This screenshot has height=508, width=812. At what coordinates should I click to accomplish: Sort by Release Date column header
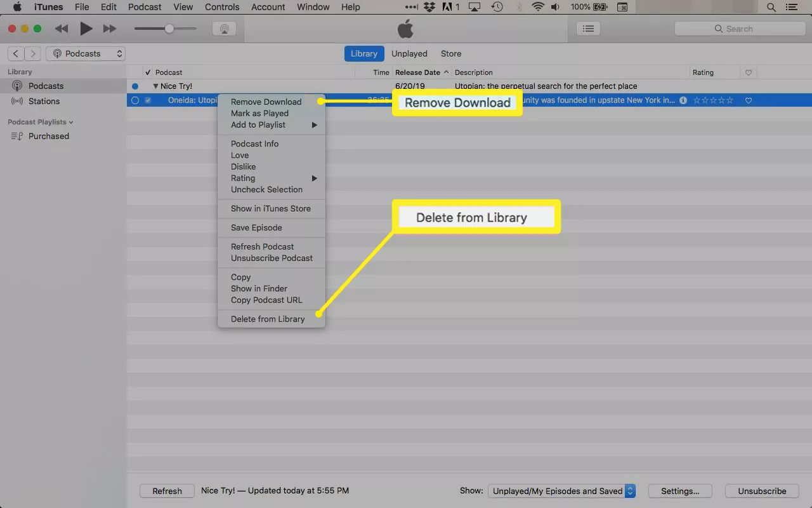pyautogui.click(x=422, y=72)
